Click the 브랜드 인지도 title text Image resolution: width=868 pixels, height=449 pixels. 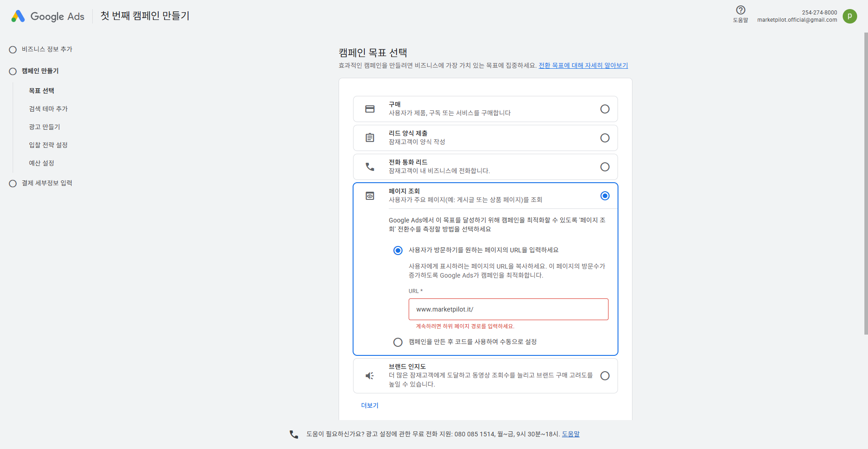[407, 367]
